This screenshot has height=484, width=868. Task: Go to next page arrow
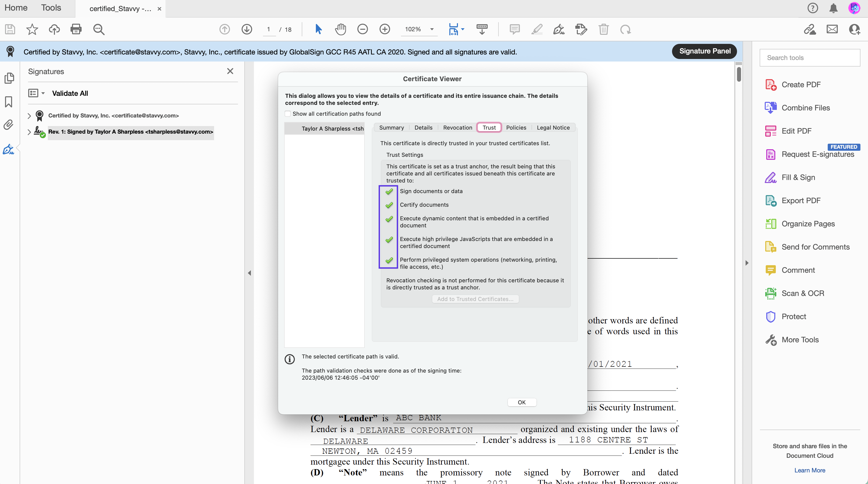coord(247,29)
